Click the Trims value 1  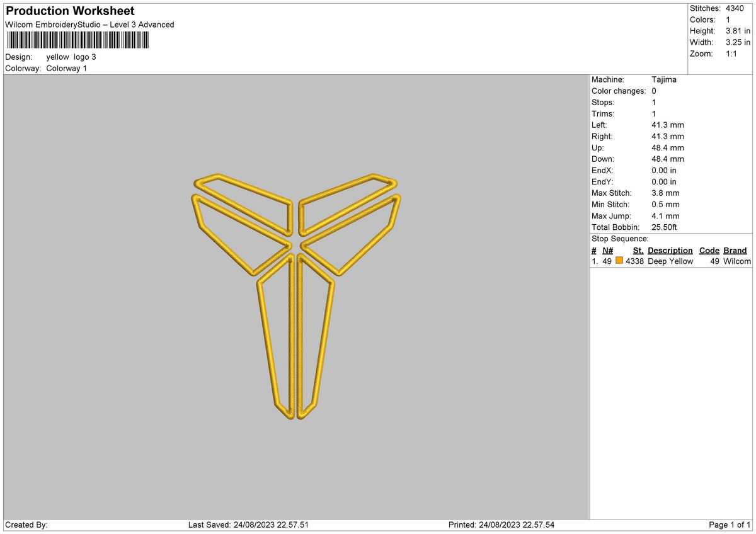tap(654, 114)
